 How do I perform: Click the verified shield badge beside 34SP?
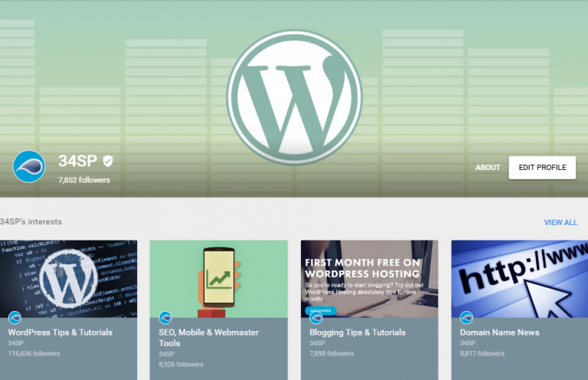pyautogui.click(x=108, y=161)
